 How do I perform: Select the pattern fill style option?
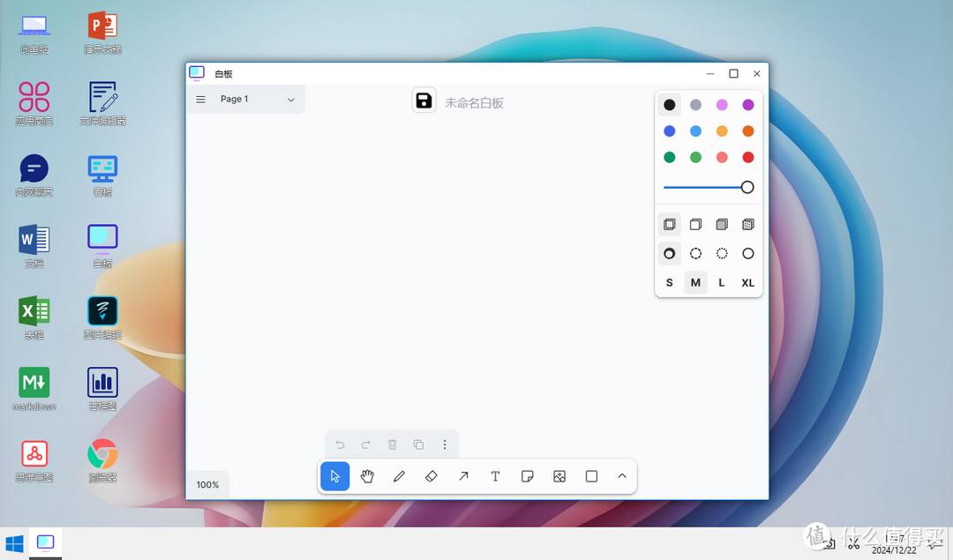click(747, 225)
